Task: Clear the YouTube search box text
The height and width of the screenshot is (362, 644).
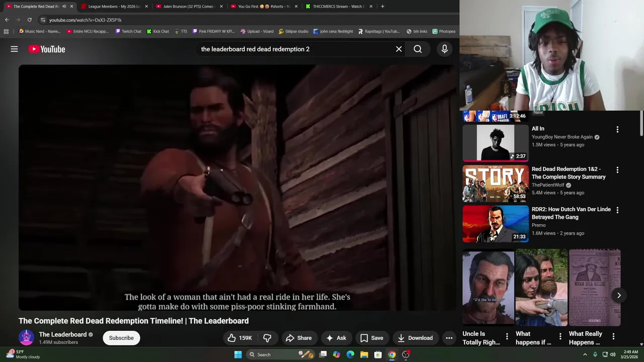Action: tap(399, 49)
